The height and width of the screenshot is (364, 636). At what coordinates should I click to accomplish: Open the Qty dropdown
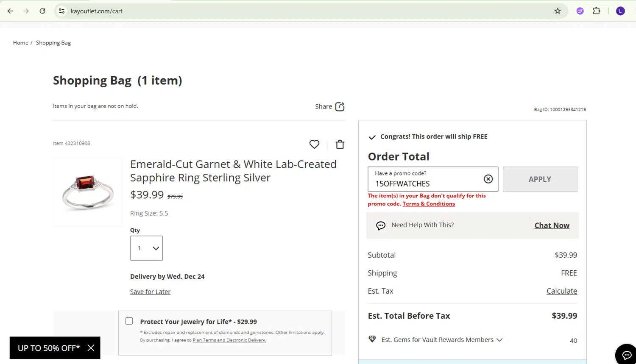146,248
